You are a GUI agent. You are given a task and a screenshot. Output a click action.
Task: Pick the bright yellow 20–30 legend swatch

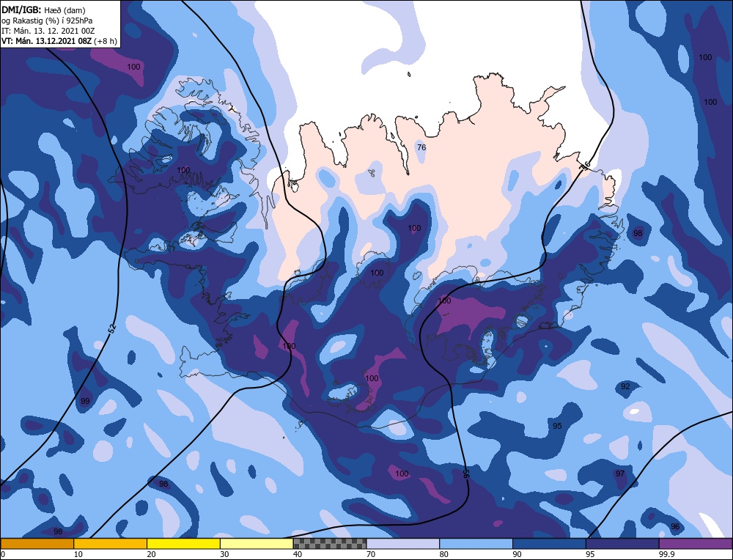[x=183, y=543]
